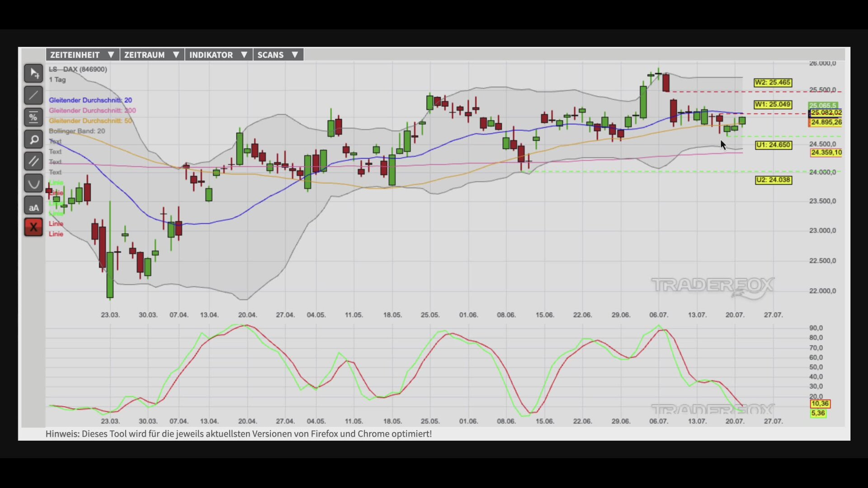Select the cursor pointer tool

(x=33, y=73)
